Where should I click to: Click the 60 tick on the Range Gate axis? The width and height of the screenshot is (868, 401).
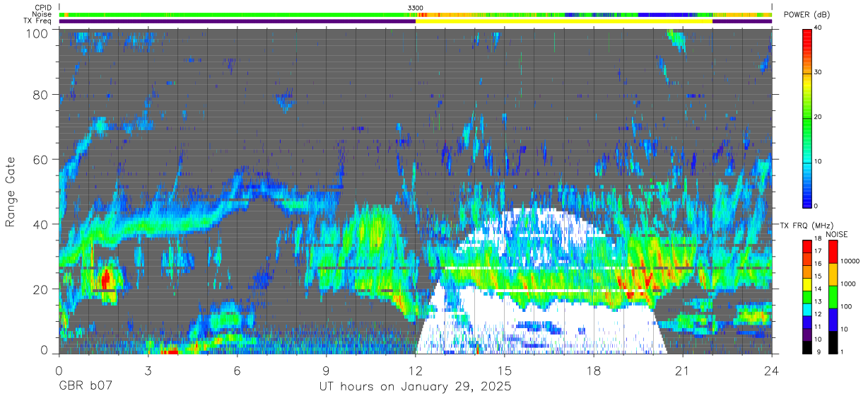tap(41, 159)
